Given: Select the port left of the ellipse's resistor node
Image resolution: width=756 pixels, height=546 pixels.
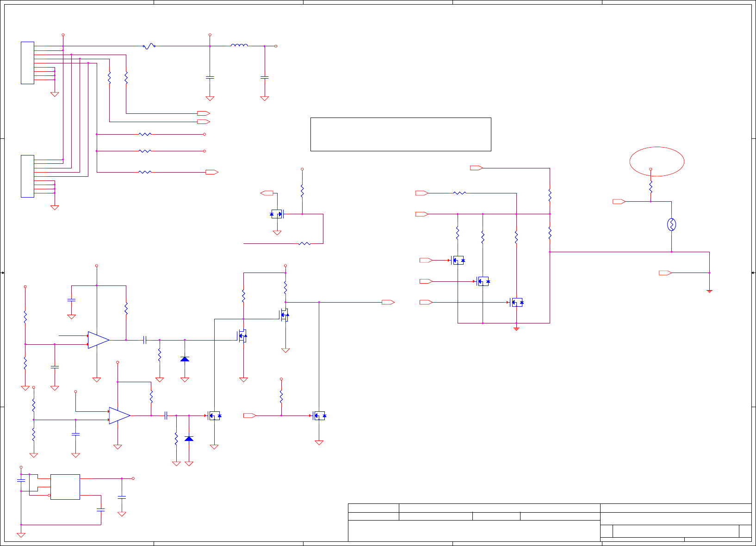Looking at the screenshot, I should point(619,201).
